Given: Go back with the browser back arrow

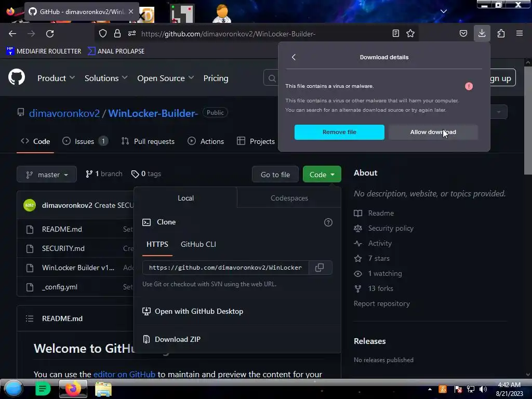Looking at the screenshot, I should (x=12, y=34).
